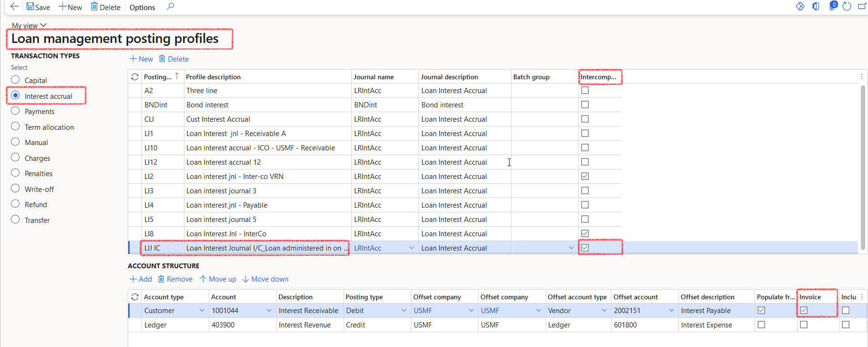Expand the My view dropdown
Screen dimensions: 868x347
[29, 25]
